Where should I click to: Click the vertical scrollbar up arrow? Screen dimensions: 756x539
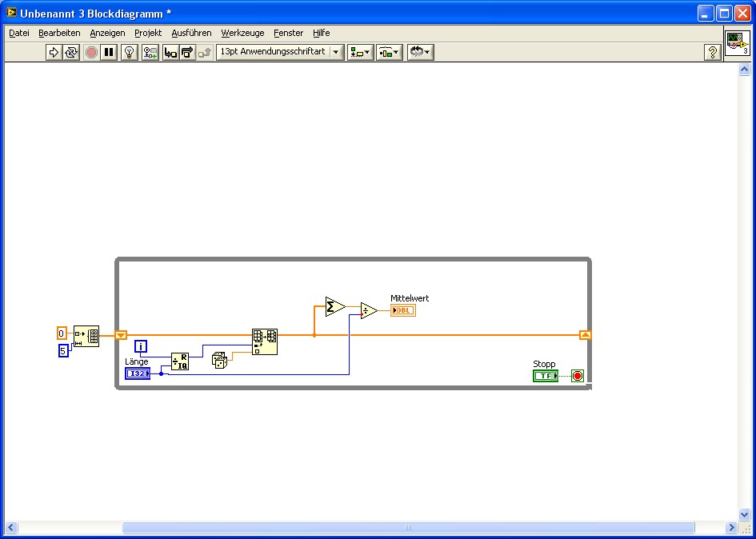745,70
